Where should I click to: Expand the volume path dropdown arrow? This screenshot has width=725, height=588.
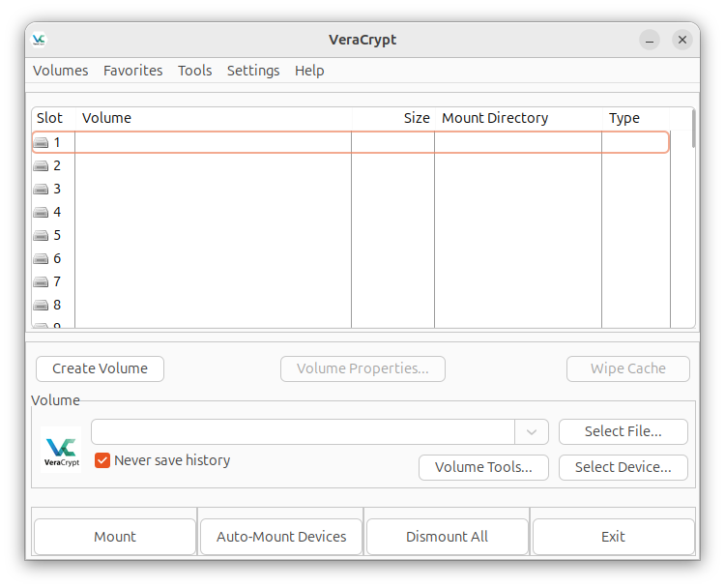(532, 432)
